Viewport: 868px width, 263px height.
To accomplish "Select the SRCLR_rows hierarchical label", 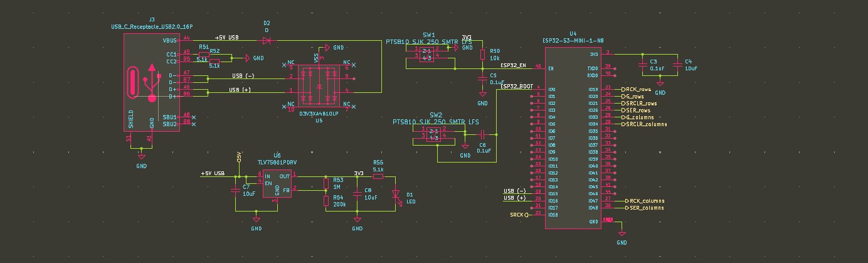I will pyautogui.click(x=638, y=104).
